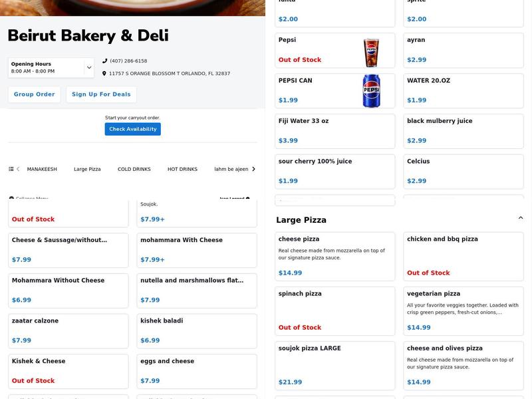Click the left chevron in the category navigation

[x=17, y=169]
